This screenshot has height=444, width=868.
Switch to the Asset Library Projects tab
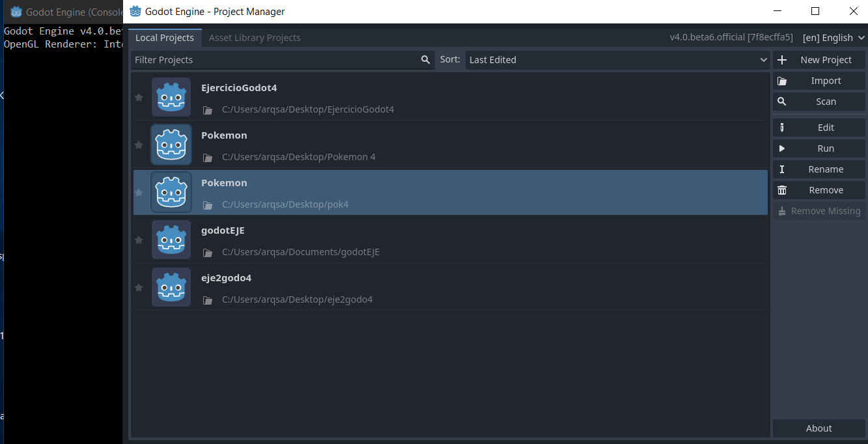255,37
